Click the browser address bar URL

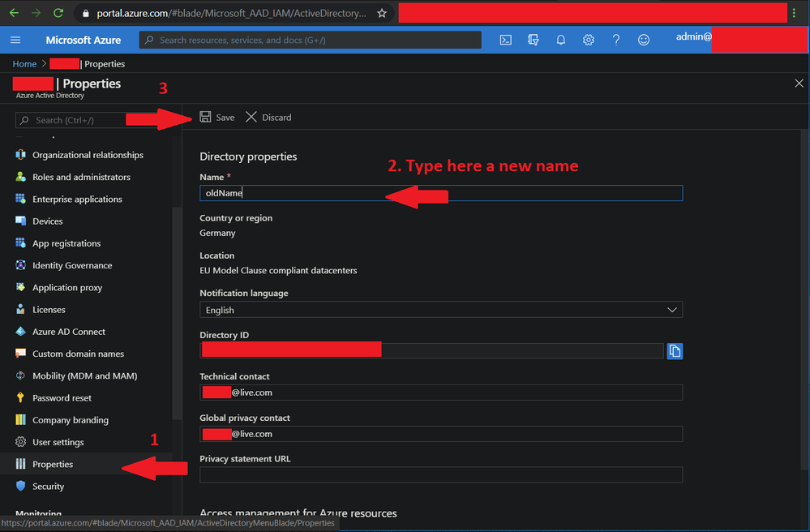pos(231,14)
